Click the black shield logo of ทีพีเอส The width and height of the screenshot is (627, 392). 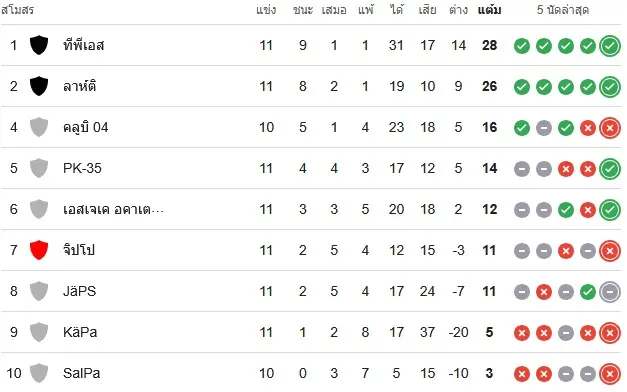point(39,45)
